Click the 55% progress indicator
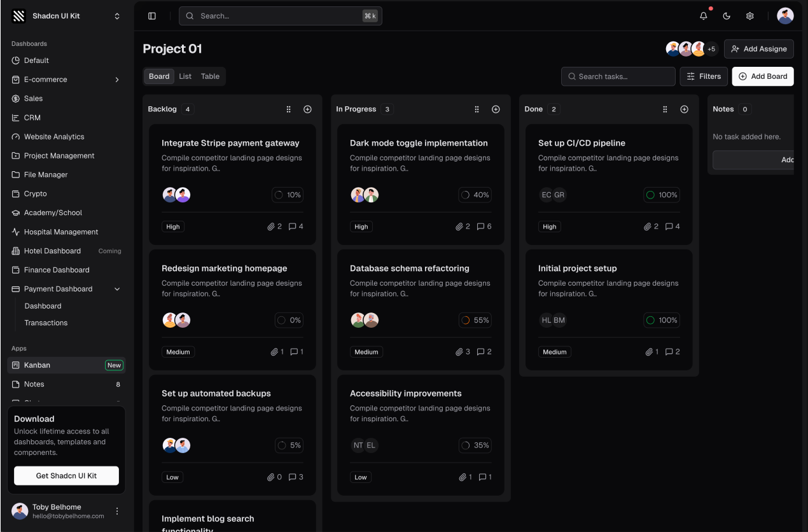The image size is (808, 532). tap(475, 320)
